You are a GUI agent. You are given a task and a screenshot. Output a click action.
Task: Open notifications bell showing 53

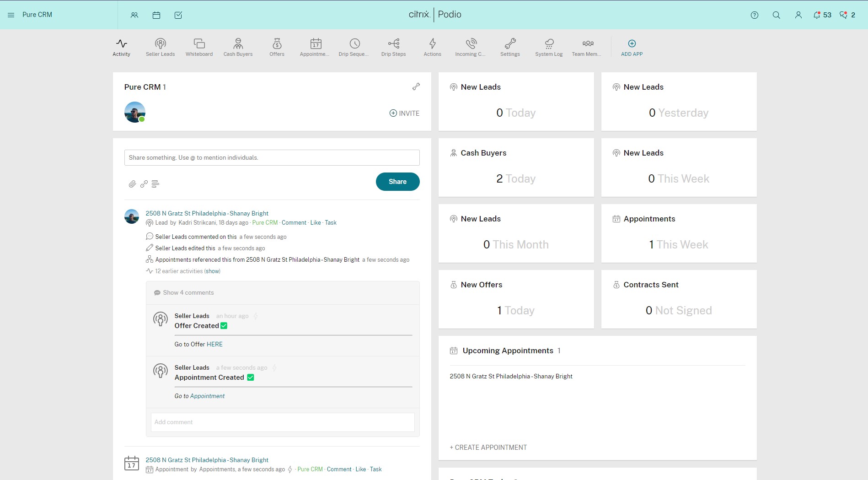[822, 15]
